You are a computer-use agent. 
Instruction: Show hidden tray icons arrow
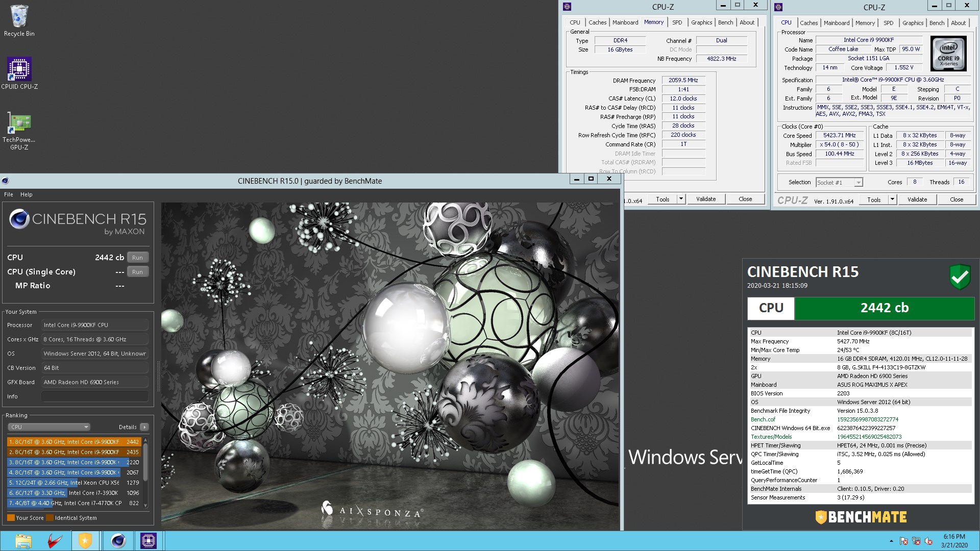(x=891, y=541)
